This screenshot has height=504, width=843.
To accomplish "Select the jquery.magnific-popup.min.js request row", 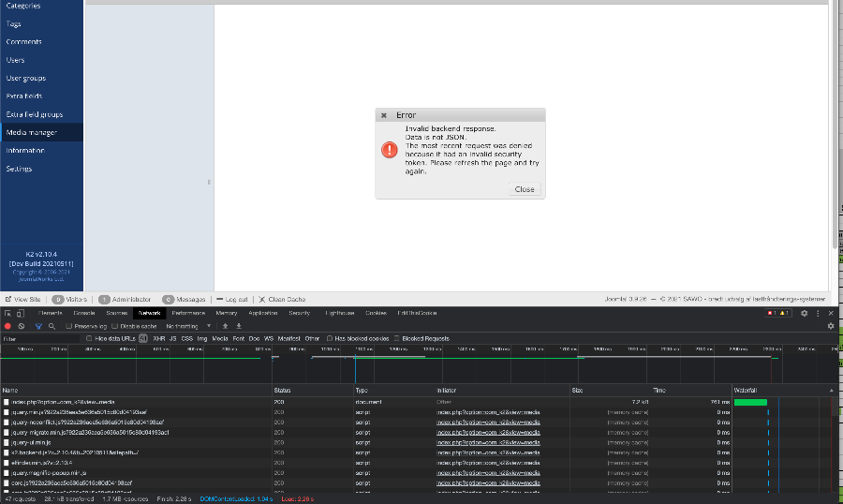I will [x=420, y=473].
